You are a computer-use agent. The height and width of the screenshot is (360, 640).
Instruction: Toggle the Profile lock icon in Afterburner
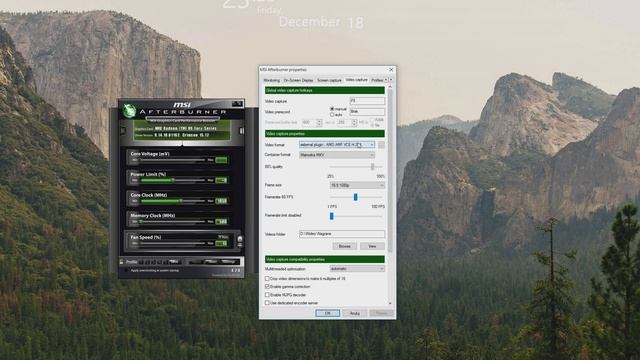(121, 262)
